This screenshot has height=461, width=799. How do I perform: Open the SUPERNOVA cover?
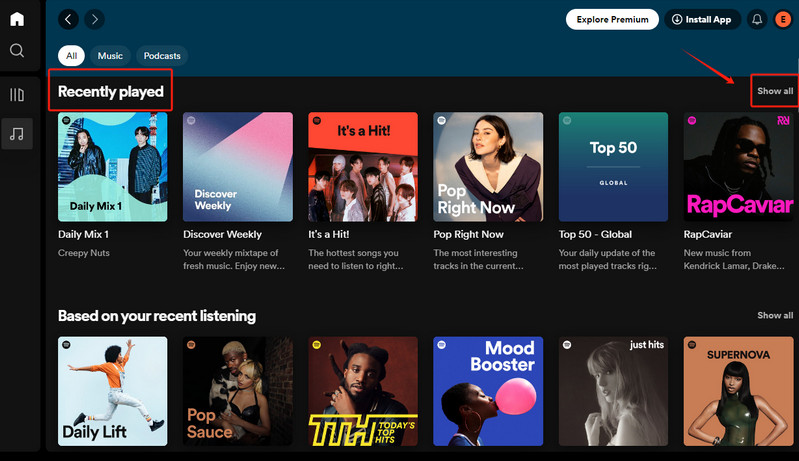click(x=738, y=391)
